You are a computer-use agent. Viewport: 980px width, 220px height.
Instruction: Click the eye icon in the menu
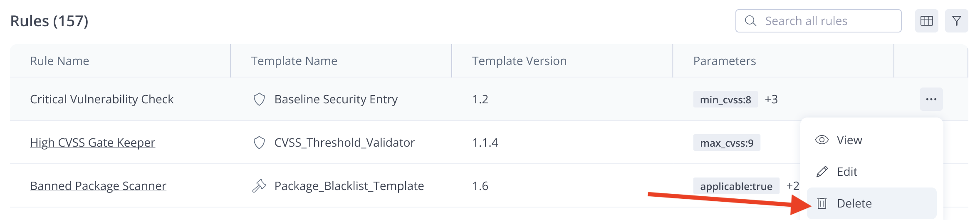click(822, 140)
